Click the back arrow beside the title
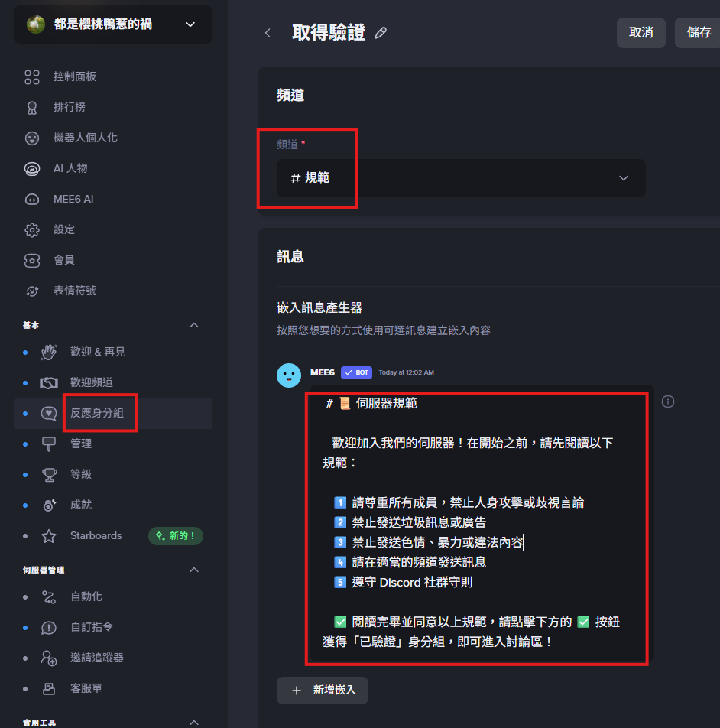The height and width of the screenshot is (728, 720). pyautogui.click(x=268, y=33)
